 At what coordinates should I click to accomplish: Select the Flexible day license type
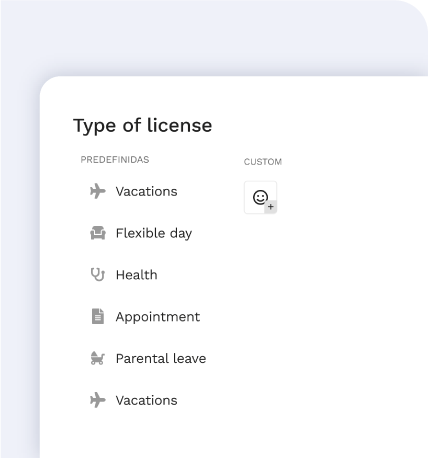tap(154, 233)
